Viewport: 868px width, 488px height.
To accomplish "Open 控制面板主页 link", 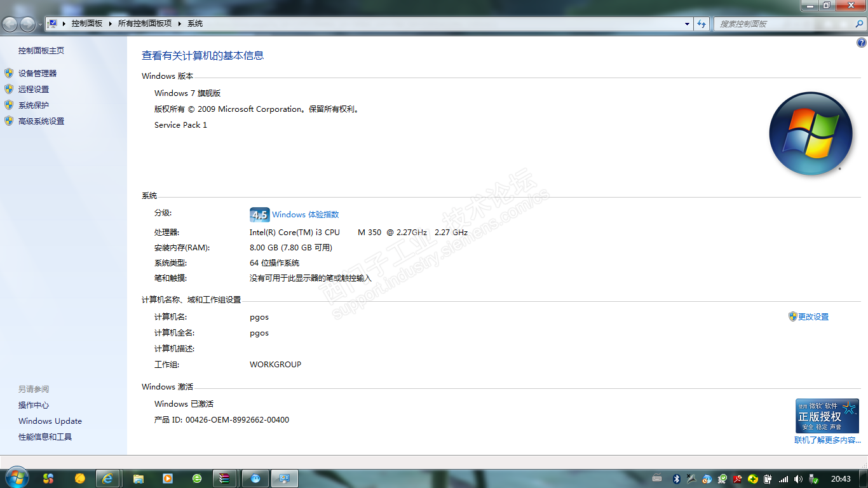I will pos(41,51).
